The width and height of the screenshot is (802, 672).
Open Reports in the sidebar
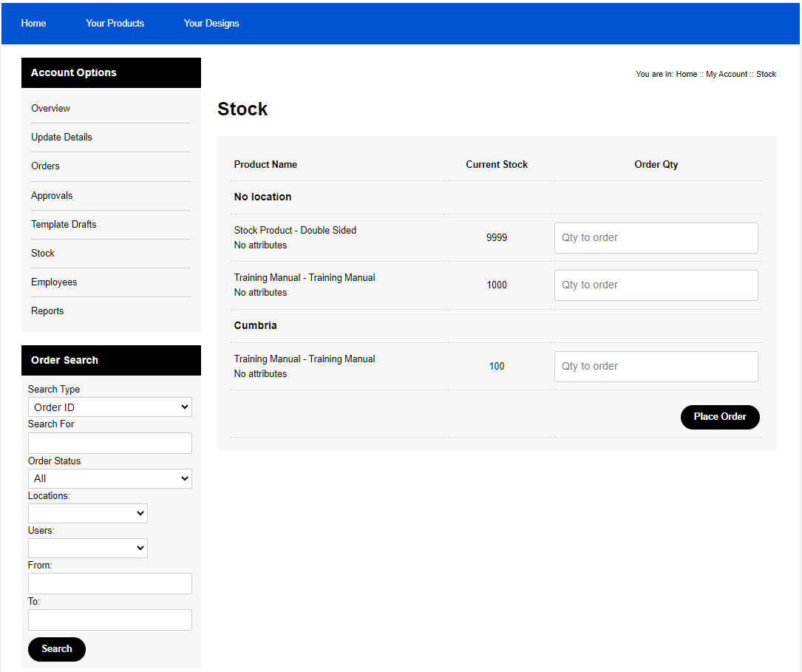coord(47,311)
